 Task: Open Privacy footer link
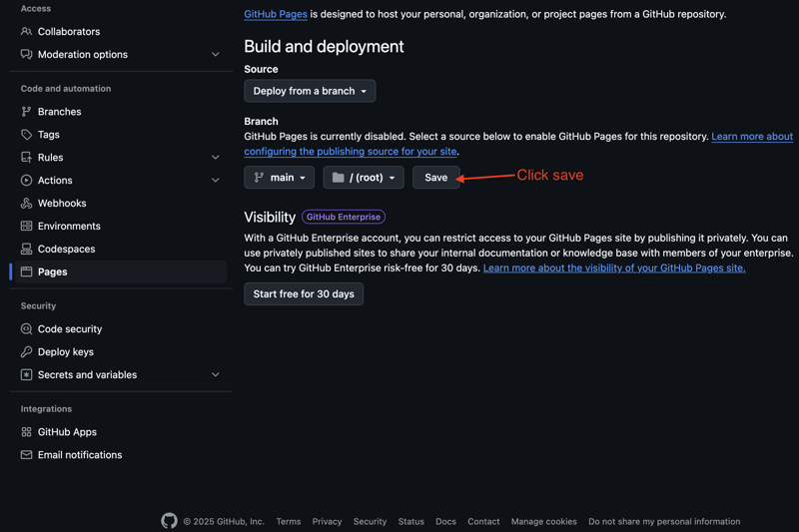[x=327, y=521]
